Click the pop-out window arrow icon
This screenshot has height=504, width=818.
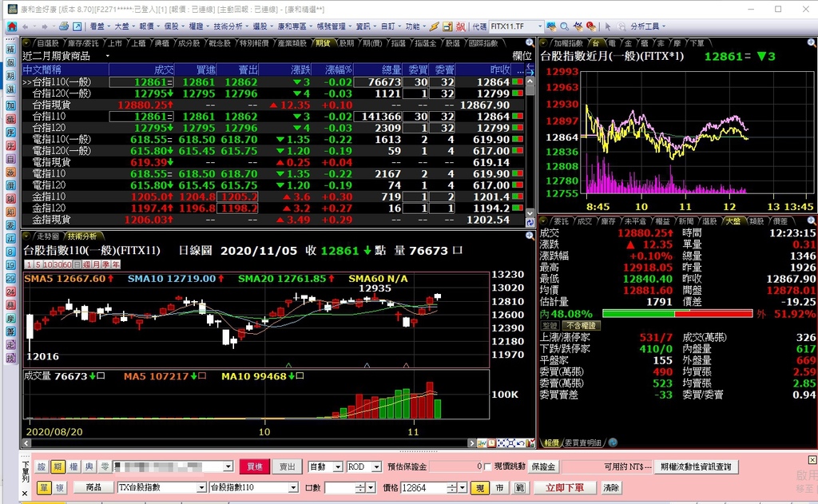(77, 26)
